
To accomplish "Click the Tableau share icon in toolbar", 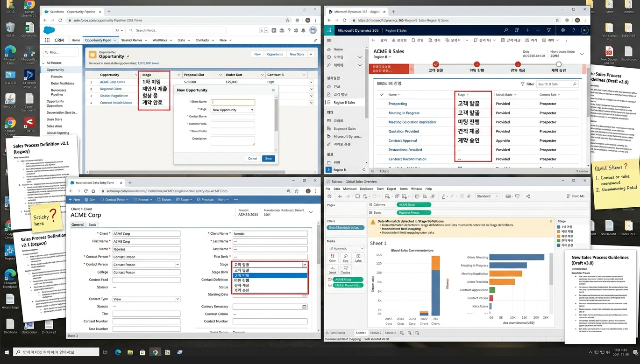I will pos(528,196).
